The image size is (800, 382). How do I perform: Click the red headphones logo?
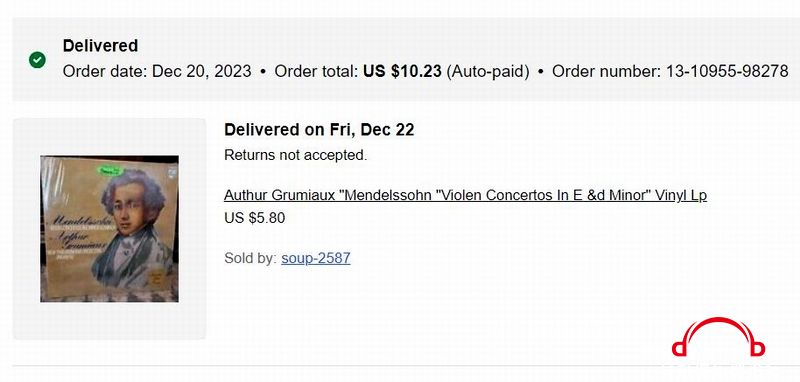tap(718, 337)
